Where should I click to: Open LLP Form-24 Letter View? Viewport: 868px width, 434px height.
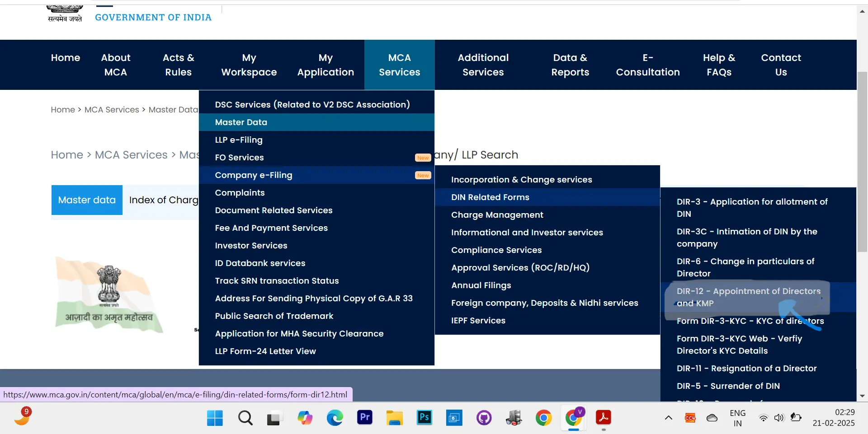pos(316,351)
